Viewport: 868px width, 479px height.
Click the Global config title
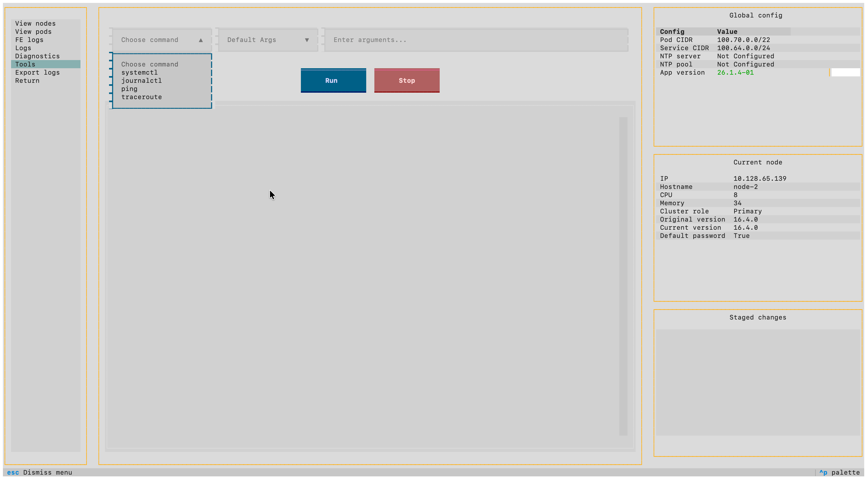pyautogui.click(x=755, y=15)
